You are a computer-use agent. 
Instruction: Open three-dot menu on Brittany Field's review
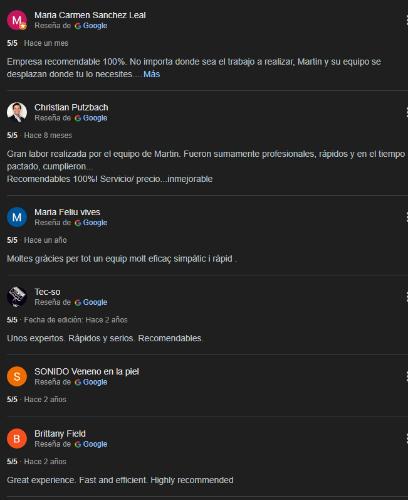406,439
